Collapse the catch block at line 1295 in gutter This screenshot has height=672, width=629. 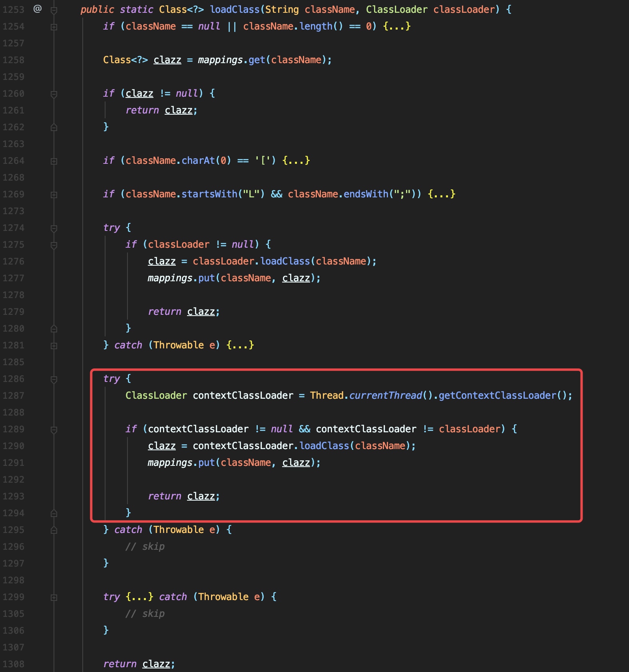tap(54, 531)
